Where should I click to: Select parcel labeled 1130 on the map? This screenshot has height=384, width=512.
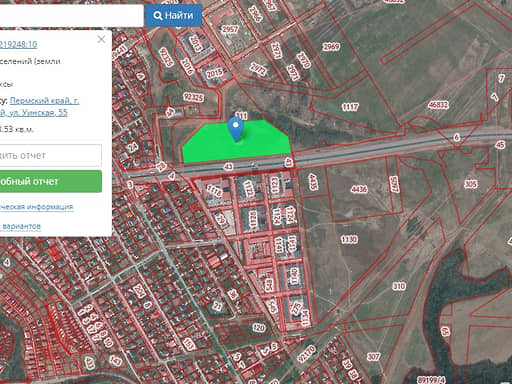coord(349,239)
